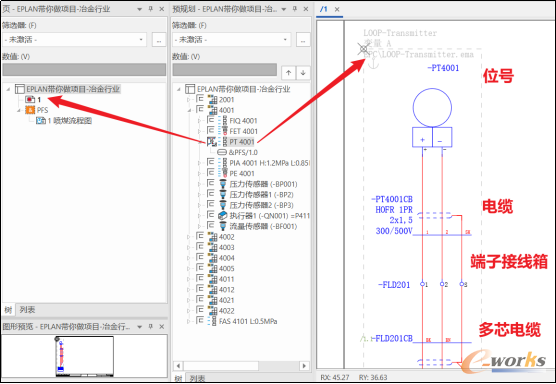Switch to 列表 tab in pre-planning panel
Screen dimensions: 556x384
tap(197, 378)
